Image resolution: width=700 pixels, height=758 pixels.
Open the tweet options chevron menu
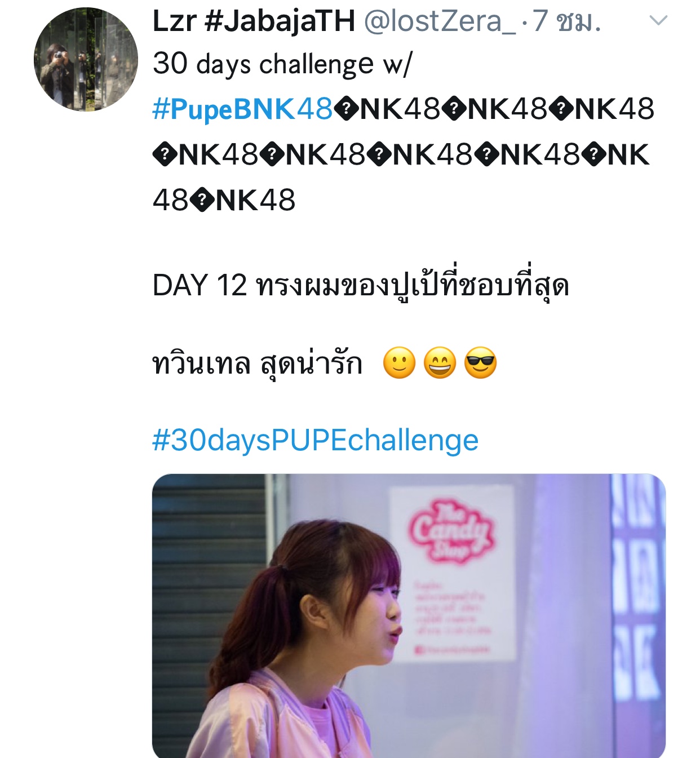[x=658, y=21]
